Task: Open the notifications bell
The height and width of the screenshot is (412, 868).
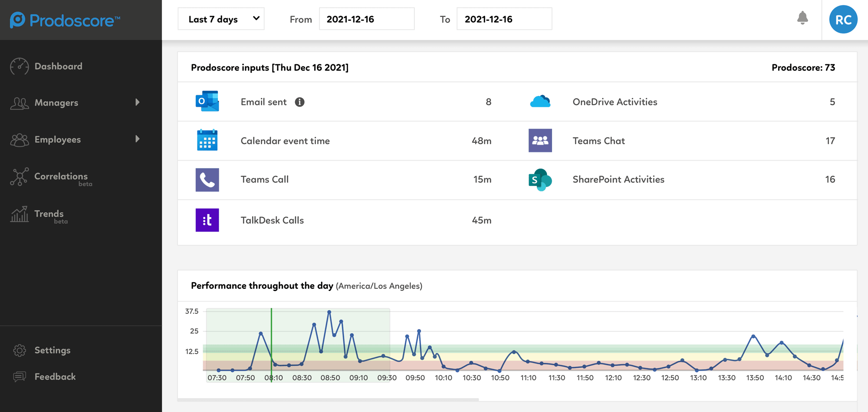Action: point(802,18)
